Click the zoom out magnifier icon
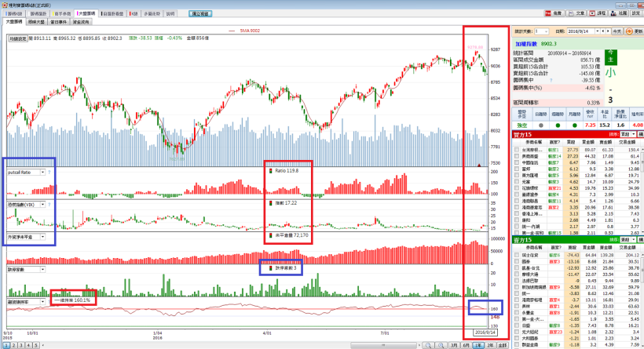Screen dimensions: 644x349 [x=428, y=345]
